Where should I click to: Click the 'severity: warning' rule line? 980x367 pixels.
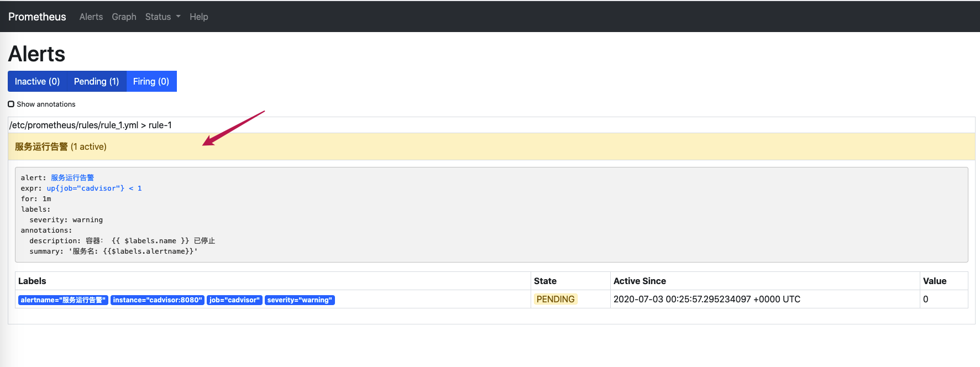[x=66, y=220]
